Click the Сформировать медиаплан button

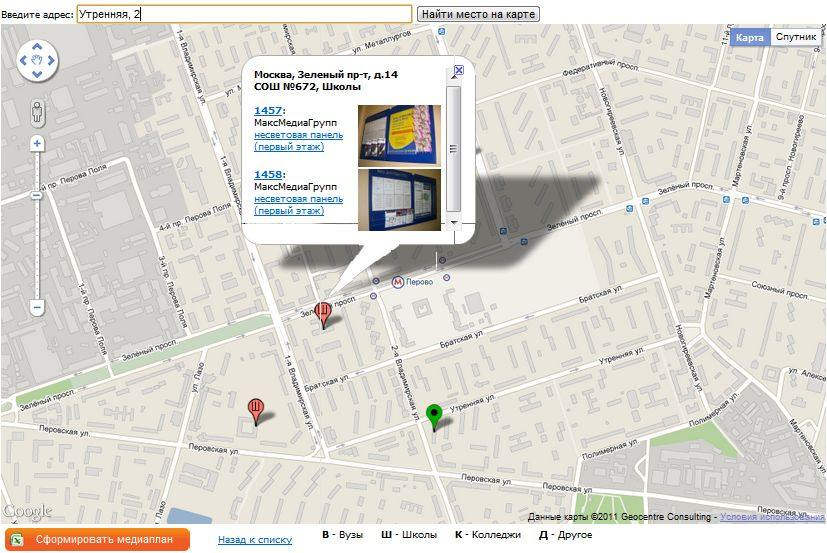point(97,539)
